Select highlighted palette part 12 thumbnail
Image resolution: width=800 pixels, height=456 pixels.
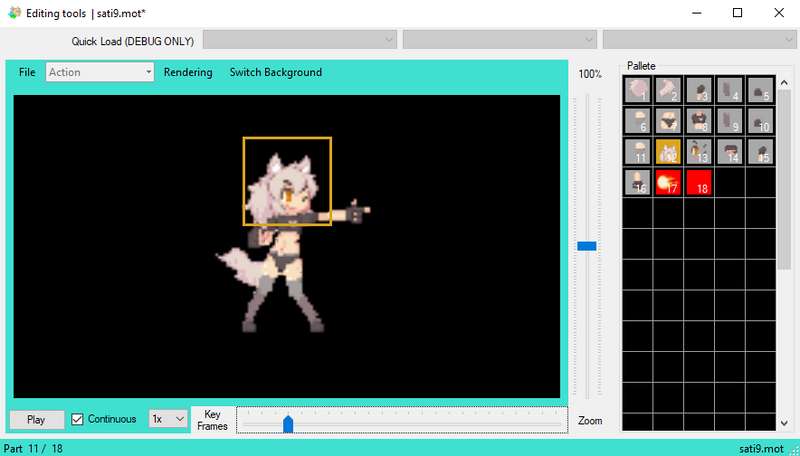click(668, 151)
